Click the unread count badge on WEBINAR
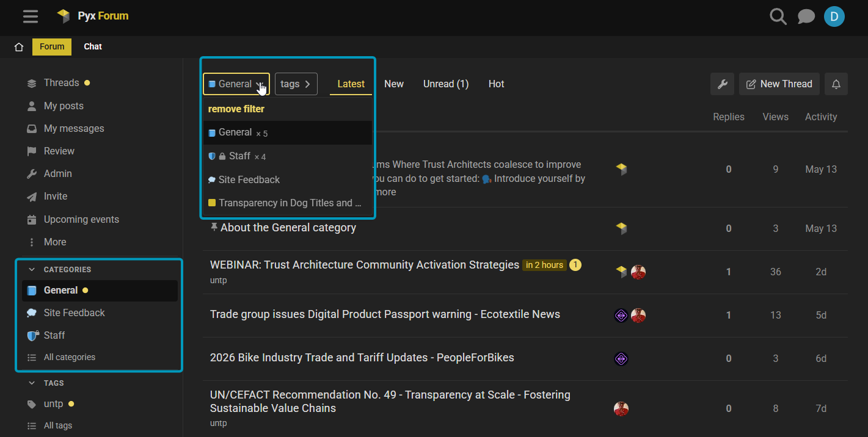 pos(575,265)
